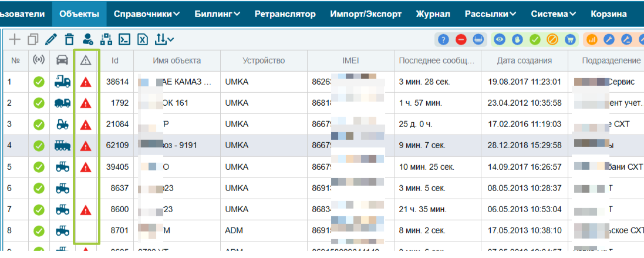Click the Имя объекта column header
This screenshot has height=258, width=644.
coord(177,61)
